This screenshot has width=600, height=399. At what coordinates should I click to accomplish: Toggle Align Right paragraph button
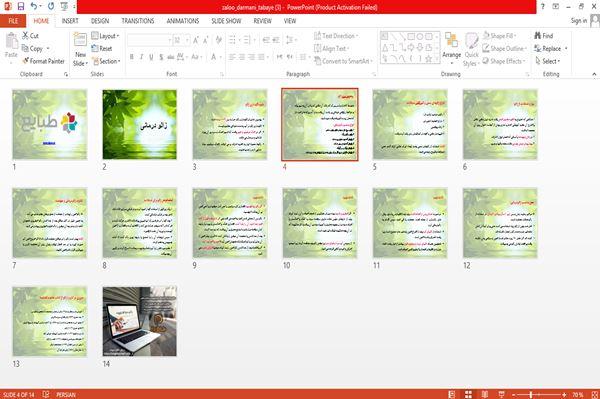pos(251,57)
